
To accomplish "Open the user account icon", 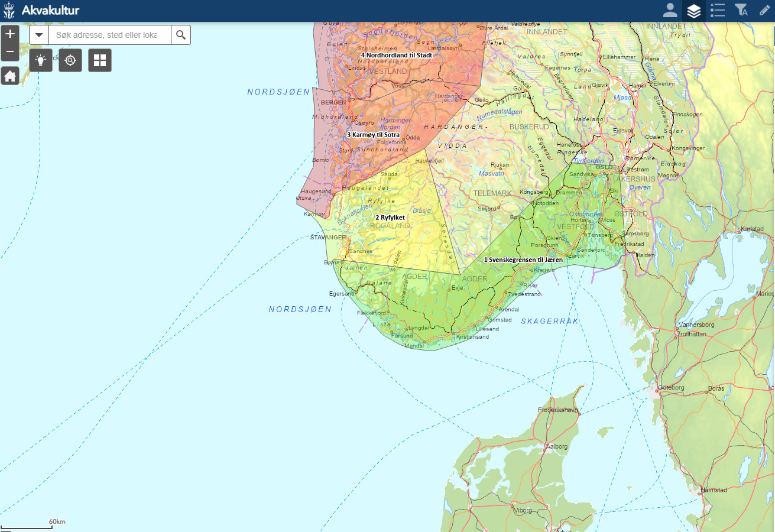I will coord(670,11).
